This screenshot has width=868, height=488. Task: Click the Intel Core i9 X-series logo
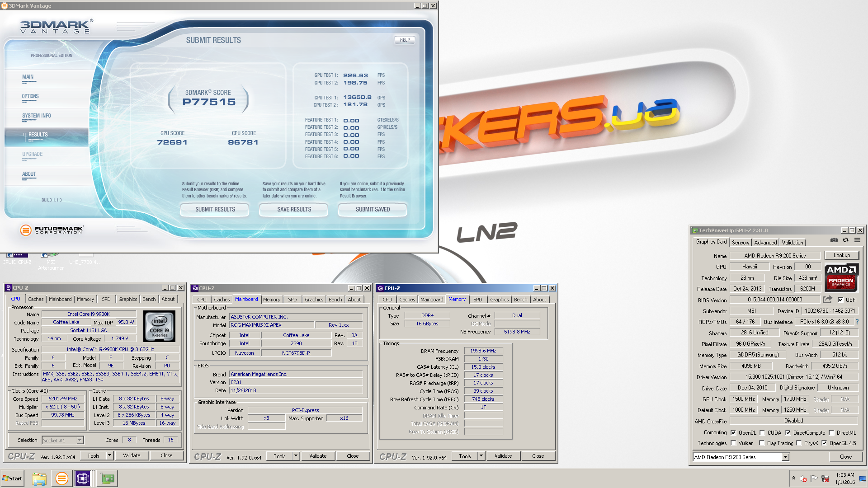point(159,326)
